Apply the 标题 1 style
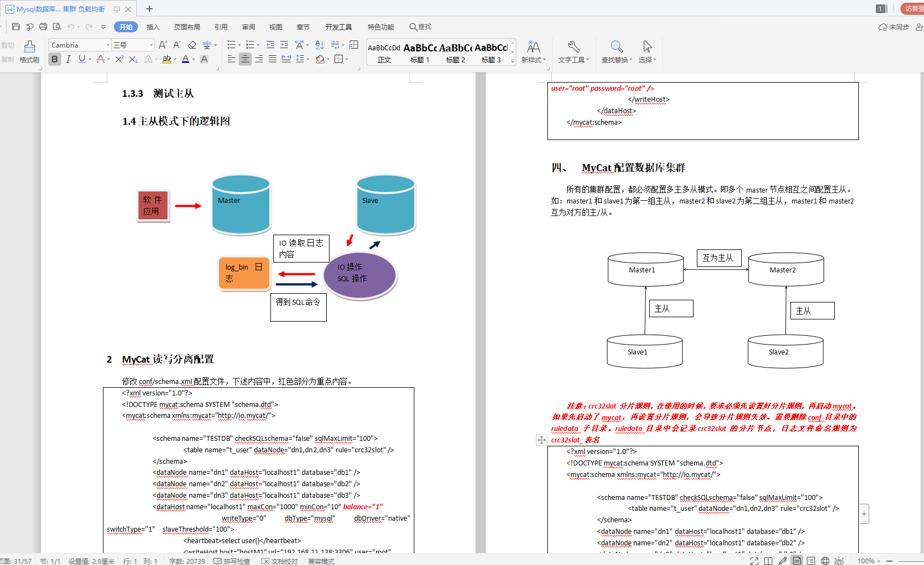924x565 pixels. pyautogui.click(x=420, y=53)
